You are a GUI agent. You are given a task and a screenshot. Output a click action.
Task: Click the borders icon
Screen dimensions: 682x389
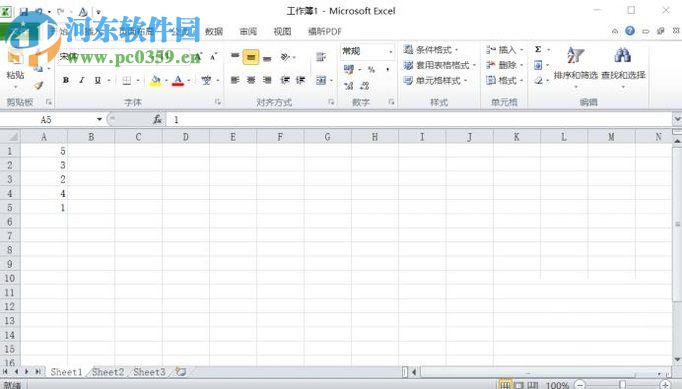127,80
